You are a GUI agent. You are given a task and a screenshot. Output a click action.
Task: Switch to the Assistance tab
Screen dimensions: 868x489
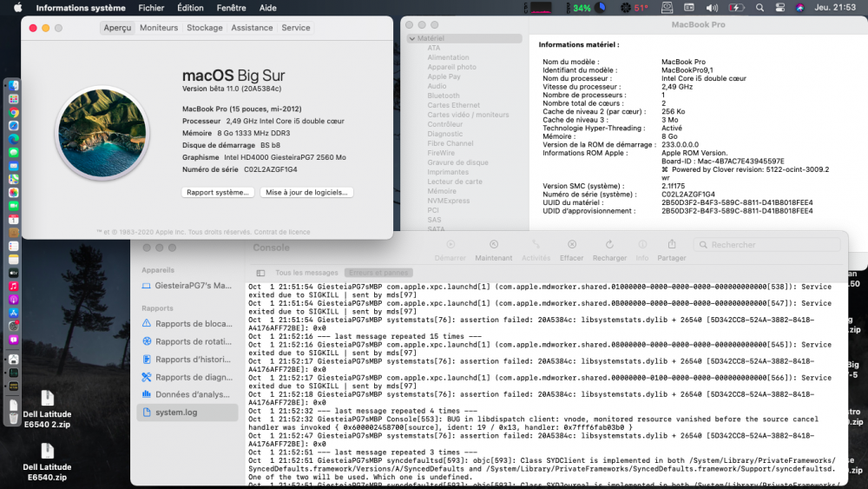[252, 28]
